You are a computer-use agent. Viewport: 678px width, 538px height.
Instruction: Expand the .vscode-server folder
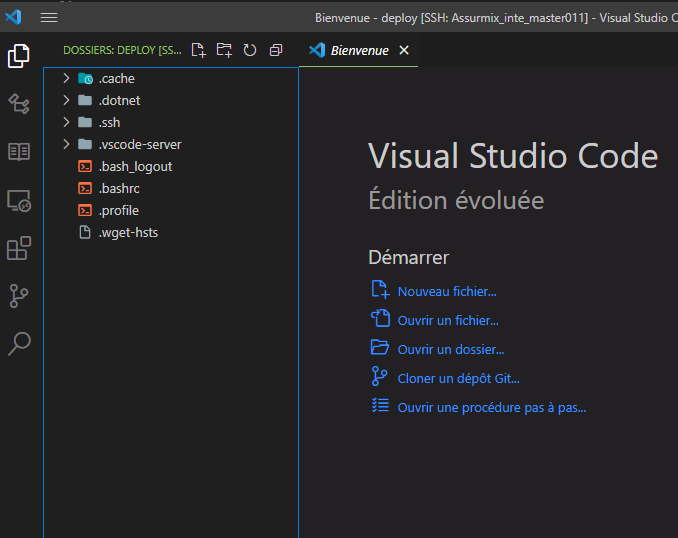coord(139,145)
